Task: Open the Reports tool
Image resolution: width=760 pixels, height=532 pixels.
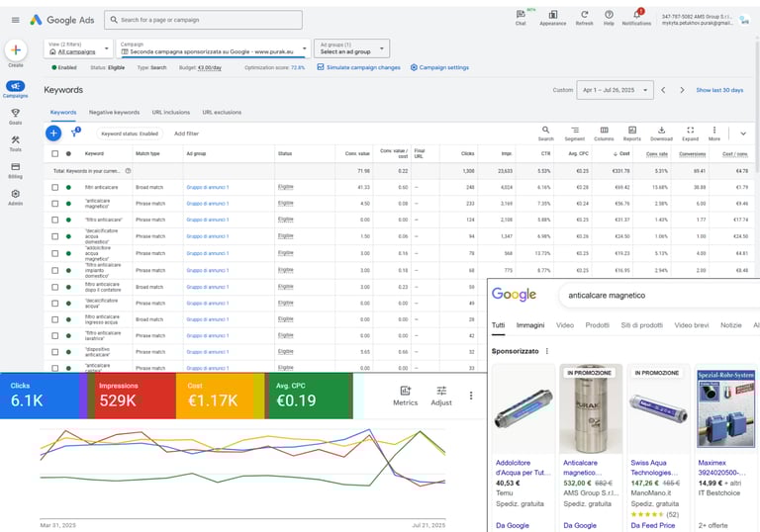Action: [632, 133]
